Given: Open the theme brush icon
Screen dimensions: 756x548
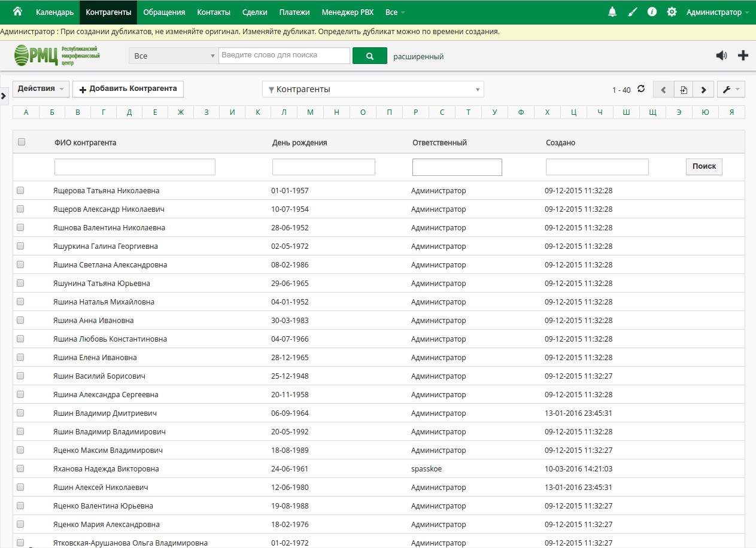Looking at the screenshot, I should [633, 12].
